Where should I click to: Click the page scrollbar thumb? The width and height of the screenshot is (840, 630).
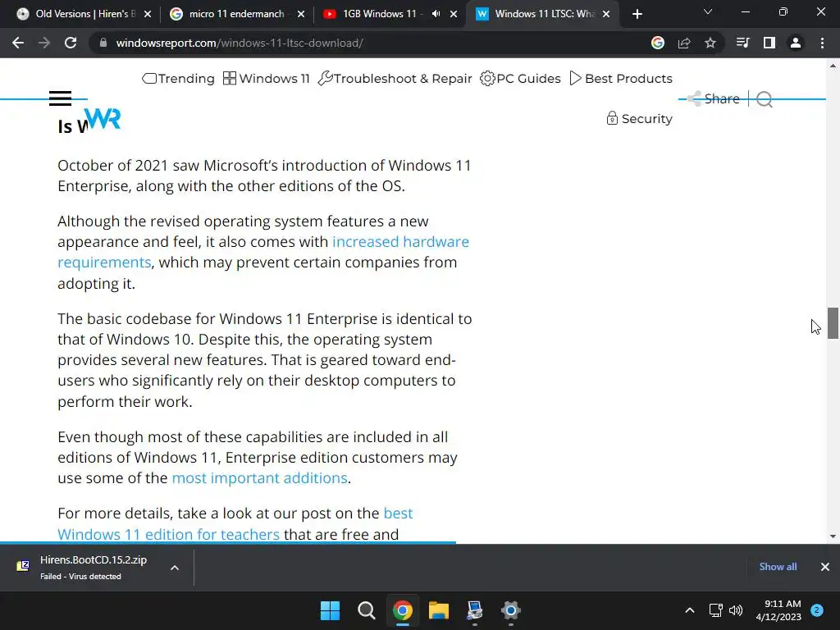(x=833, y=323)
